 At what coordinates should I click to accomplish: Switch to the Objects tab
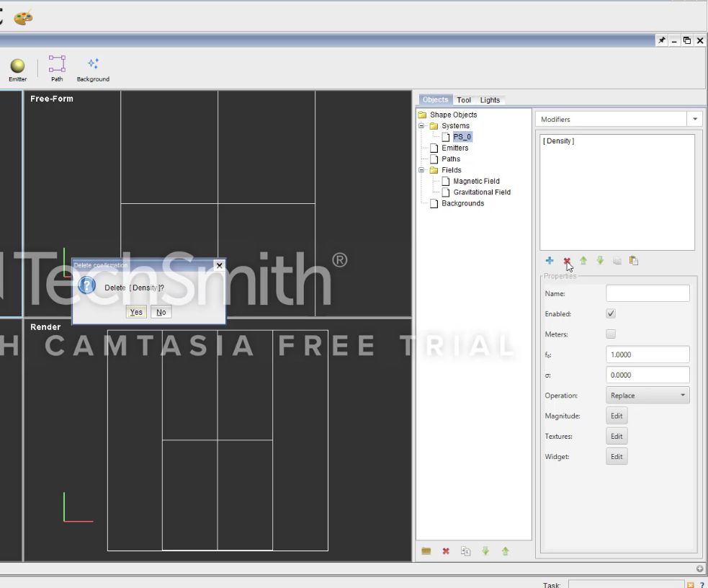(435, 100)
